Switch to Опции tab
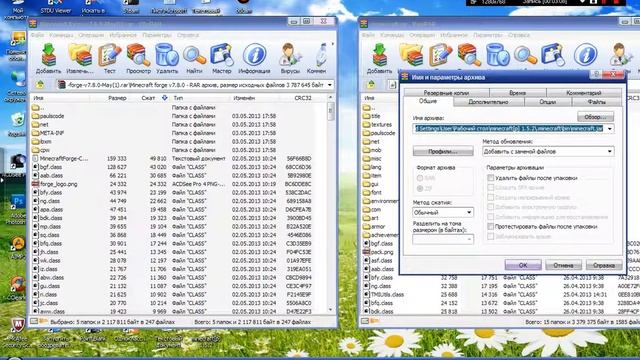Image resolution: width=640 pixels, height=360 pixels. [548, 102]
